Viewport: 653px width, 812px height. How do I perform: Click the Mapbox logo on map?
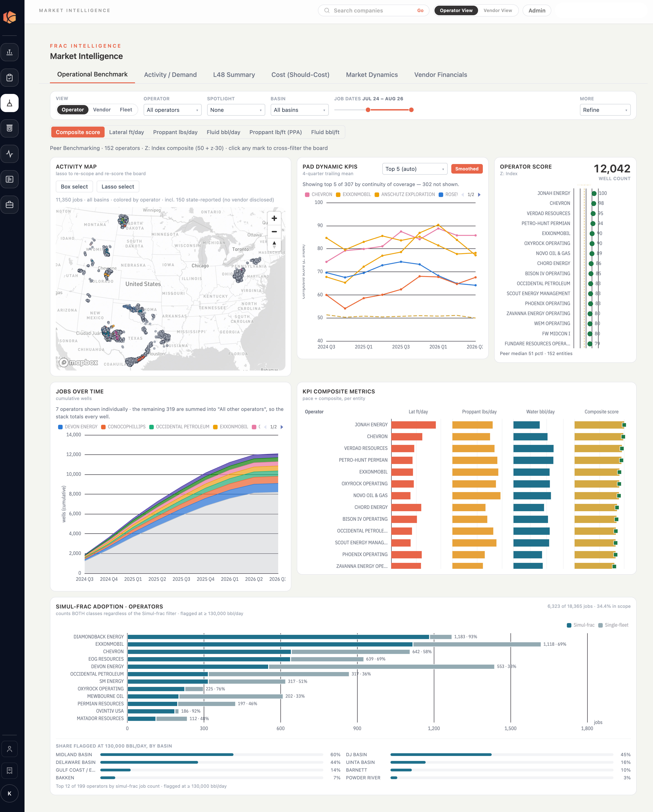(79, 362)
